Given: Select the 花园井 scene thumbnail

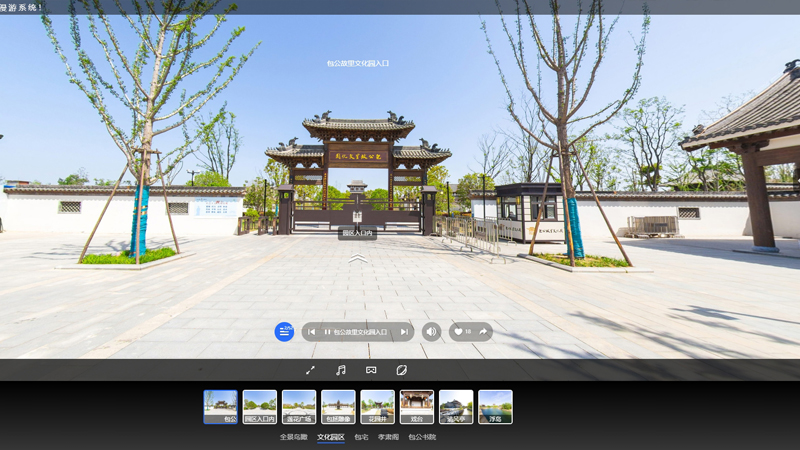Looking at the screenshot, I should pyautogui.click(x=377, y=406).
